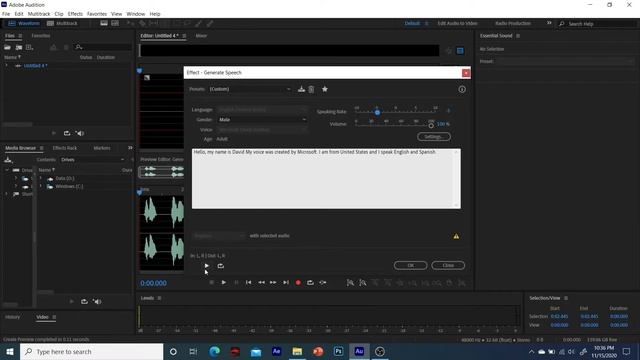Viewport: 640px width, 360px height.
Task: Show more panel tabs beside Markers
Action: (x=130, y=148)
